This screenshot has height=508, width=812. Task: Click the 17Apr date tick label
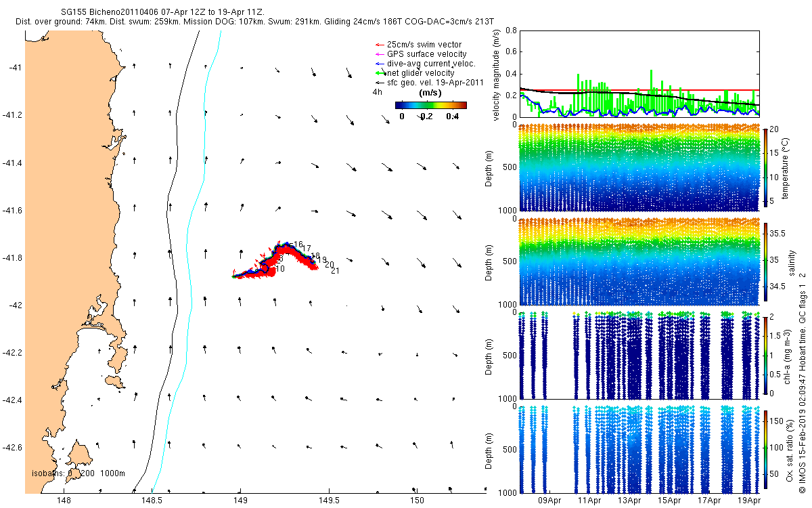[709, 501]
